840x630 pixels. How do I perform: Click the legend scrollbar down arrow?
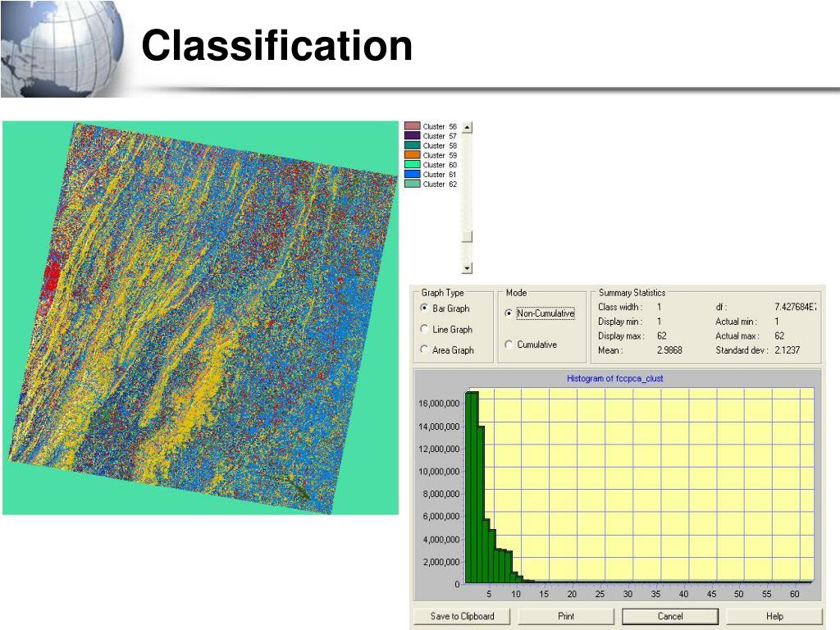(x=467, y=268)
